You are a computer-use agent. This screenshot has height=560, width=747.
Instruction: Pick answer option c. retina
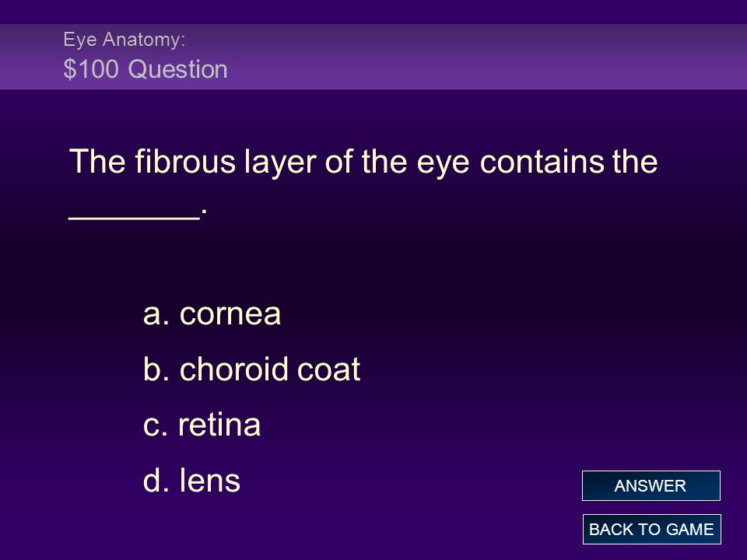pyautogui.click(x=202, y=425)
